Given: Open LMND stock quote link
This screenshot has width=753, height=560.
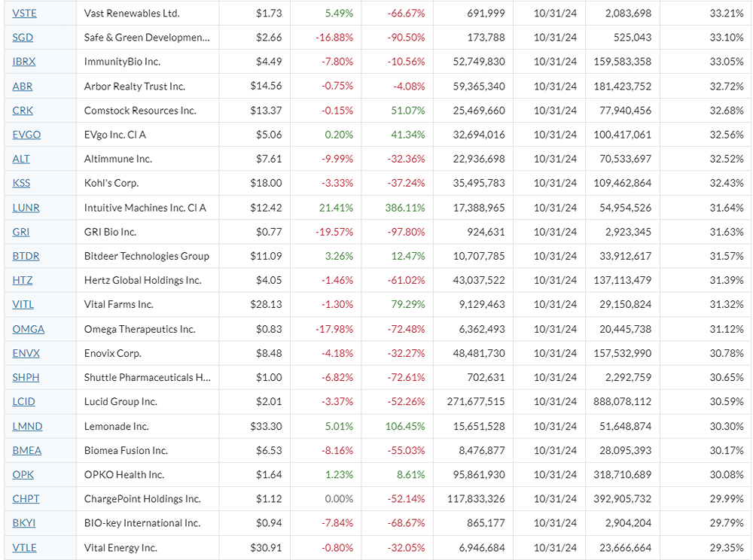Looking at the screenshot, I should pyautogui.click(x=27, y=426).
